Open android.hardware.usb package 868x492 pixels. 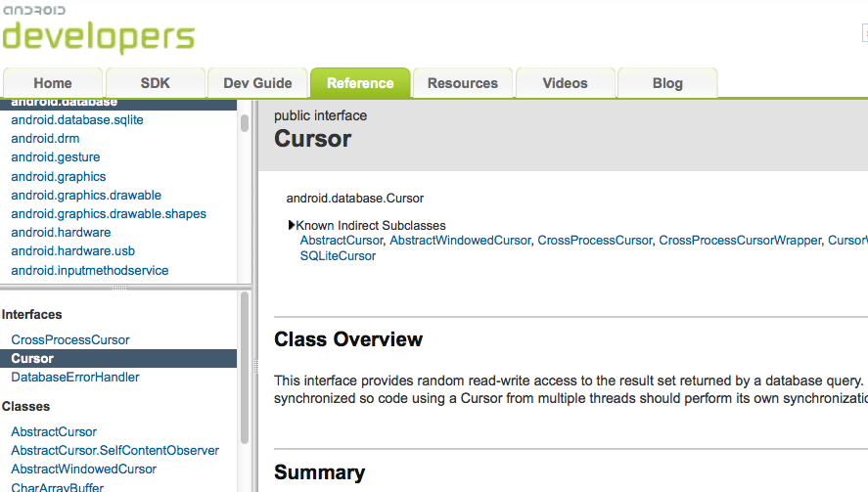coord(73,250)
